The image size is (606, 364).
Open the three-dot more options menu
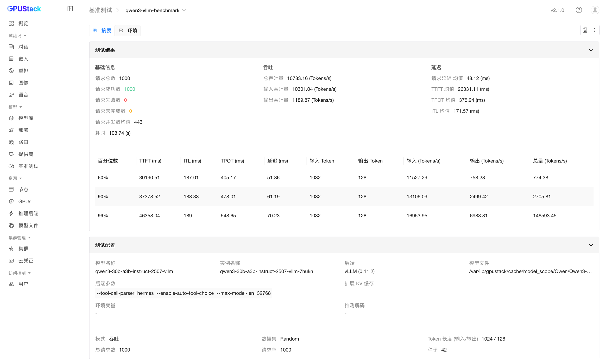click(x=595, y=30)
